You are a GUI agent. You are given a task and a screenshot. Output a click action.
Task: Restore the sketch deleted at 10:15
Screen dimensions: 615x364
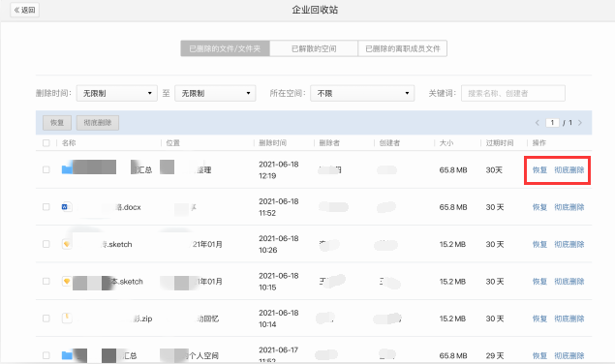click(539, 282)
